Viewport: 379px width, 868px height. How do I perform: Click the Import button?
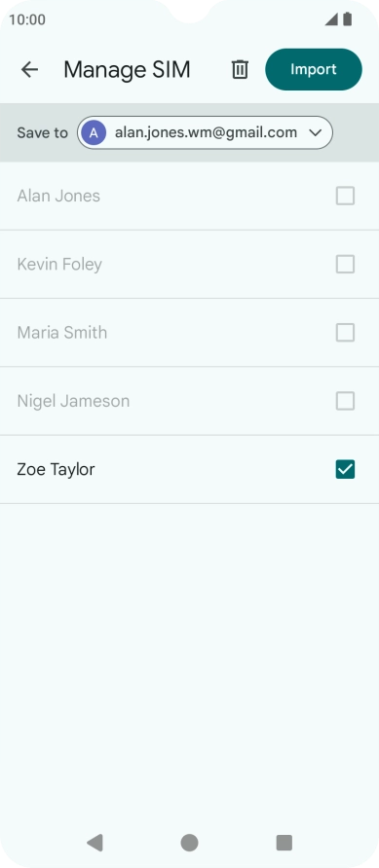314,69
